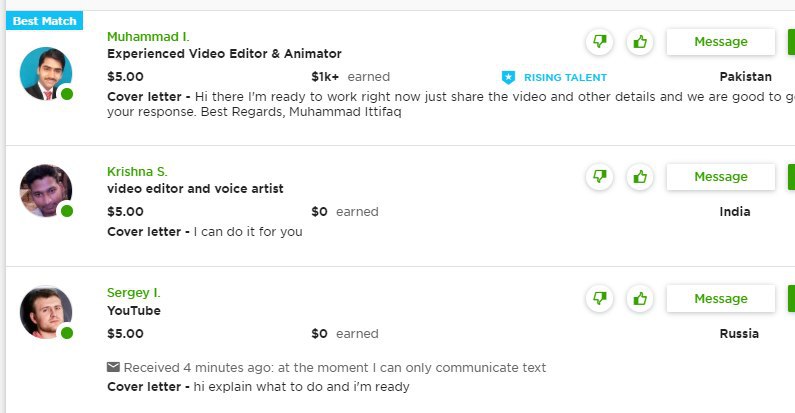Screen dimensions: 795x413
Task: Thumbs down Sergey I.'s proposal
Action: click(600, 298)
